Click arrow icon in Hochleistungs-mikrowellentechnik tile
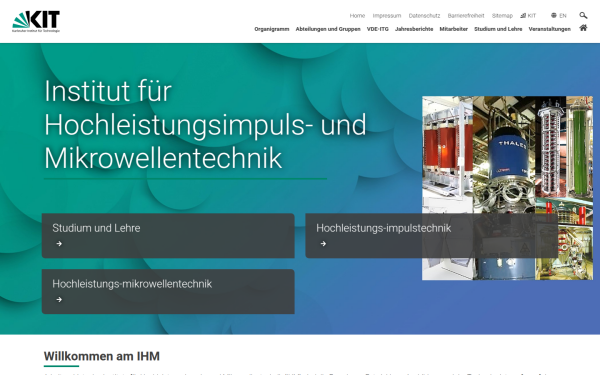Viewport: 600px width, 375px height. pyautogui.click(x=59, y=299)
